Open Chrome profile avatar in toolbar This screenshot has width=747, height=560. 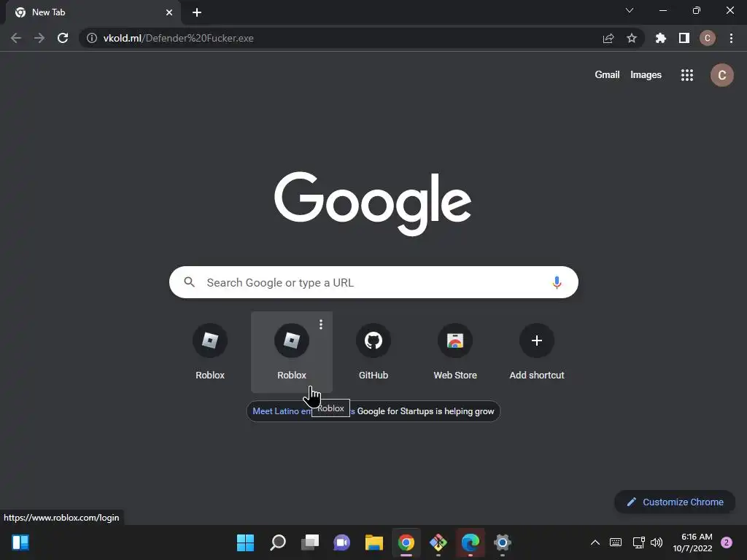[708, 38]
